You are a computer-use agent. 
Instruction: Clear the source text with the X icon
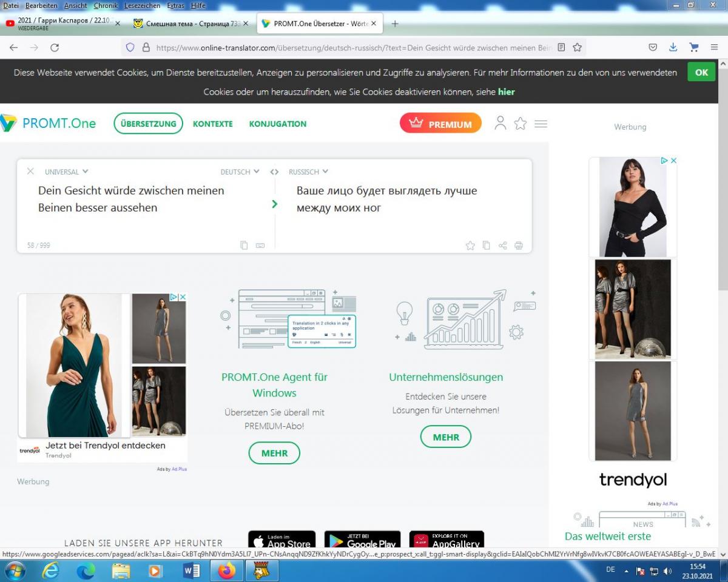[30, 172]
